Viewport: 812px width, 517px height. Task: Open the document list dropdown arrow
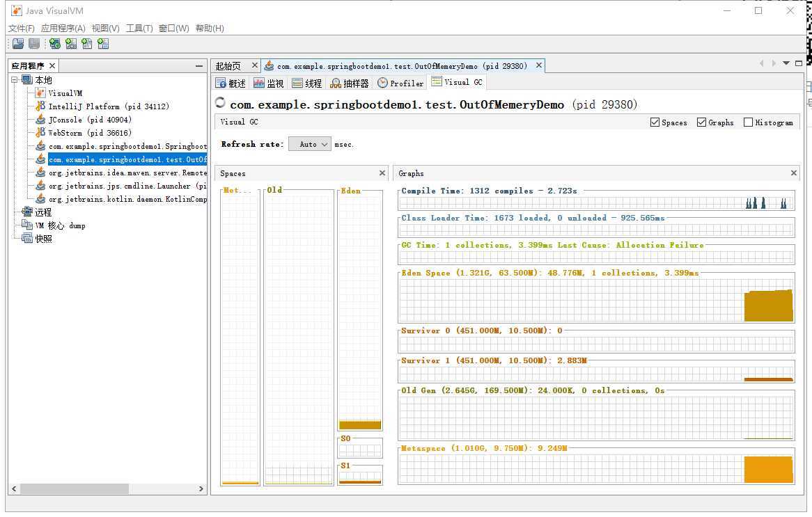click(786, 63)
